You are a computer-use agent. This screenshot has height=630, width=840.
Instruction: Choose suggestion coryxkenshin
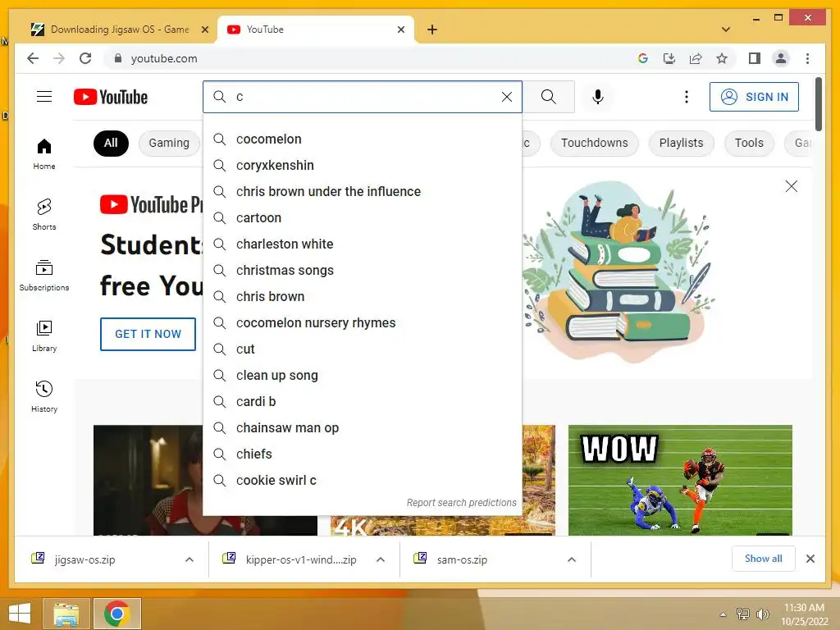click(363, 166)
